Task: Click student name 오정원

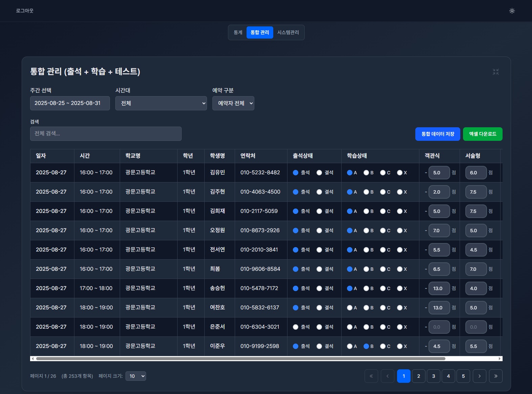Action: click(217, 231)
